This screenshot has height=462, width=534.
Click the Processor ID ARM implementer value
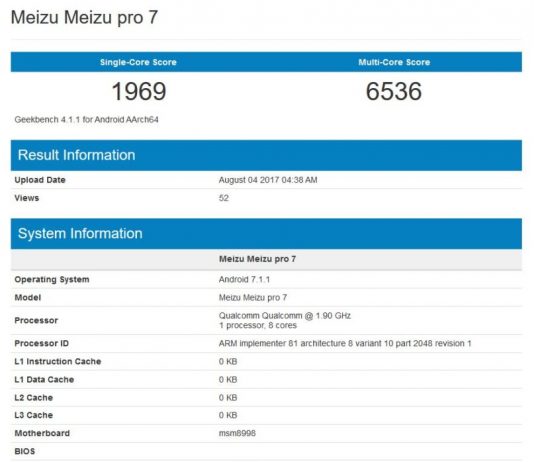coord(345,343)
